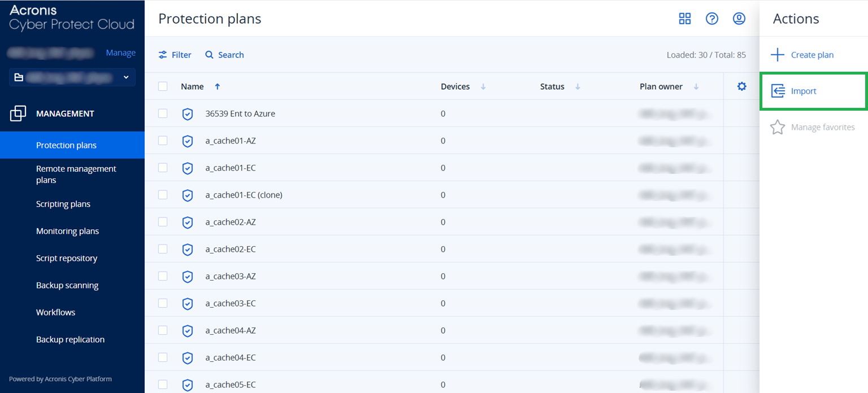
Task: Click shield icon of a_cache03-EC plan
Action: coord(188,304)
